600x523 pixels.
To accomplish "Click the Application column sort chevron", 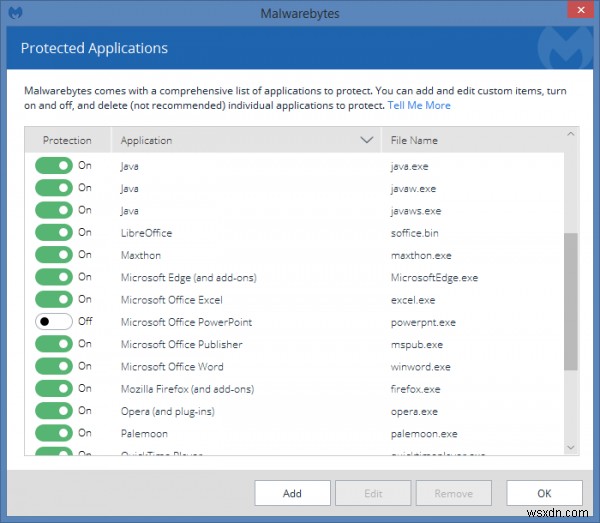I will pyautogui.click(x=365, y=140).
